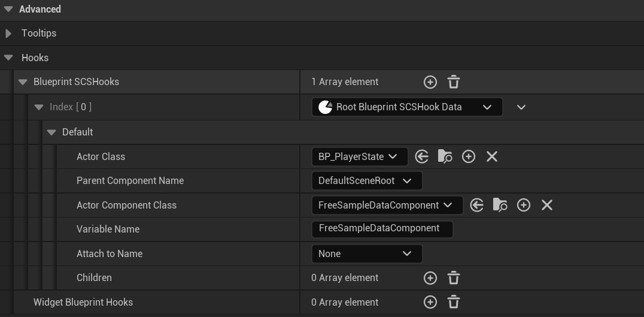The image size is (644, 317).
Task: Click the '1 Array element' text
Action: pyautogui.click(x=345, y=82)
